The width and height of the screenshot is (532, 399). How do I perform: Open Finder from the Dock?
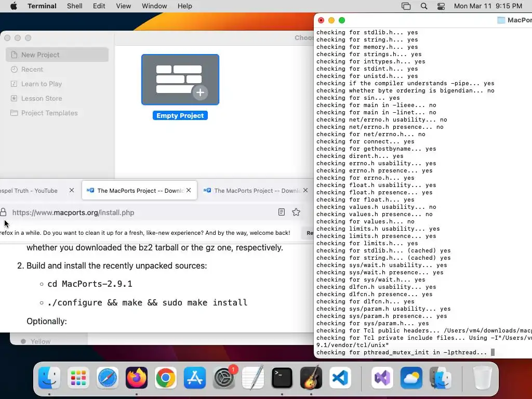tap(49, 378)
